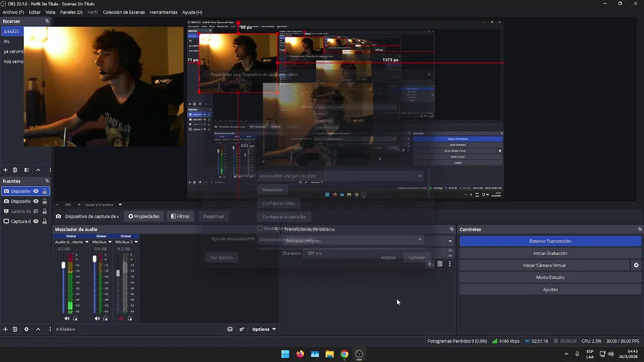The height and width of the screenshot is (362, 644).
Task: Remove selected scene using Escenas trash icon
Action: 15,170
